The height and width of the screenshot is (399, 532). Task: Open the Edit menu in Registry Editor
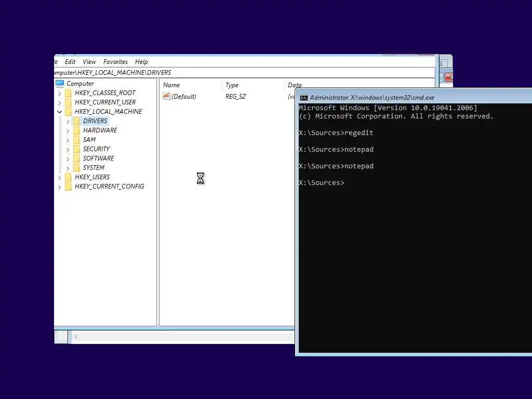click(70, 62)
